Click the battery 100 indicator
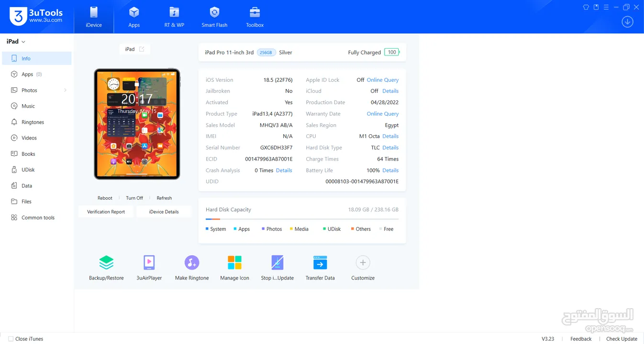 392,53
